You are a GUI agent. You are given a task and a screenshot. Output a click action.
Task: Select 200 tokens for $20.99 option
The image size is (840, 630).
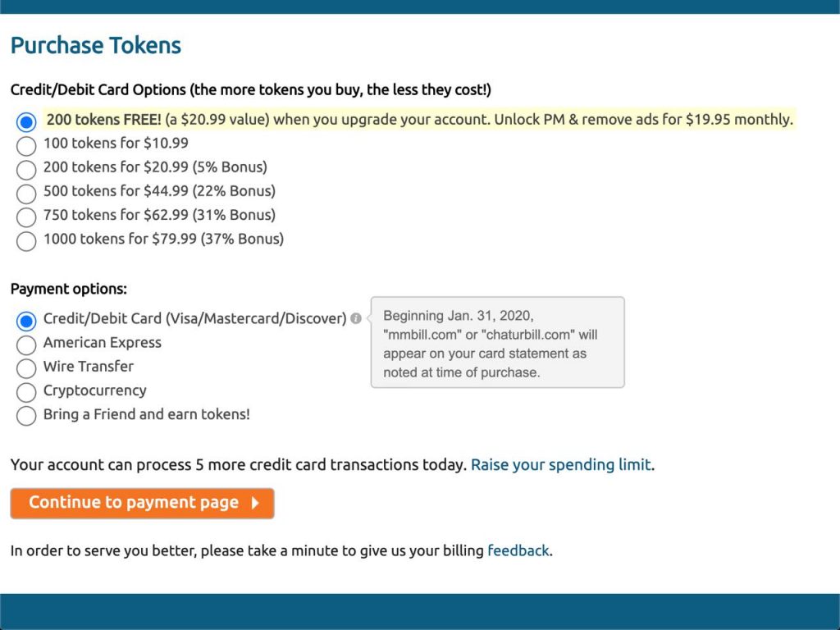tap(26, 169)
